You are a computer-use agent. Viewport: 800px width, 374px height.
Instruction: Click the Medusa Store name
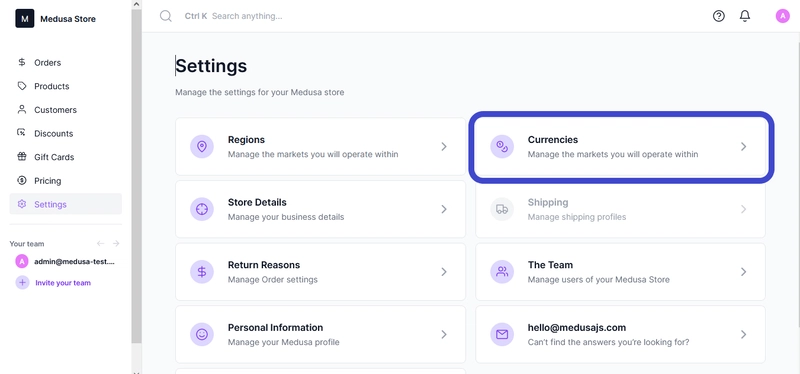coord(68,19)
